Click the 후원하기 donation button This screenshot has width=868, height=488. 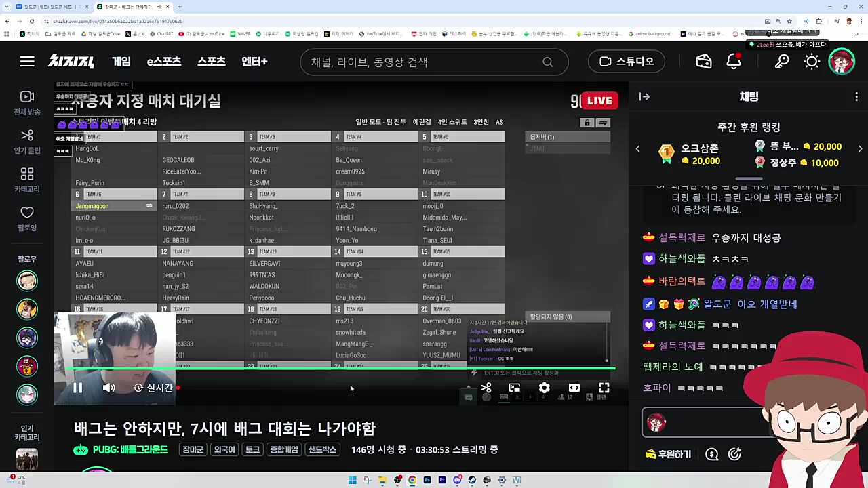(669, 454)
